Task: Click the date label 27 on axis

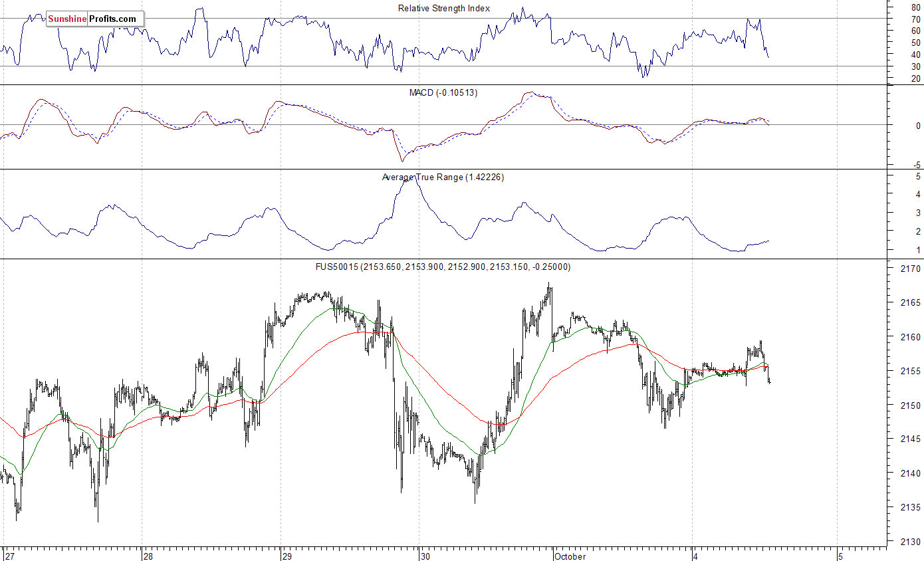Action: coord(9,556)
